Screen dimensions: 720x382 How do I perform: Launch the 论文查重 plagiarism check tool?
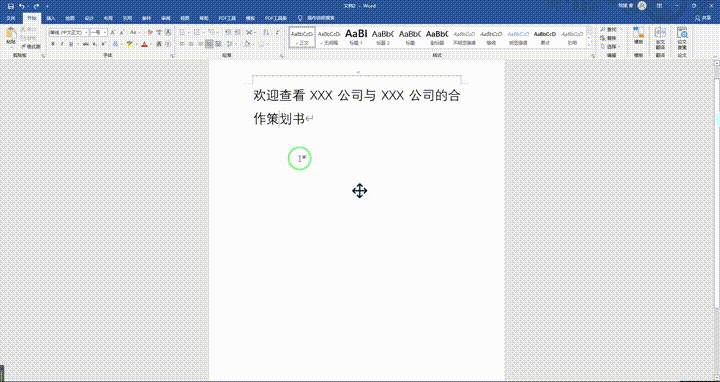[682, 39]
